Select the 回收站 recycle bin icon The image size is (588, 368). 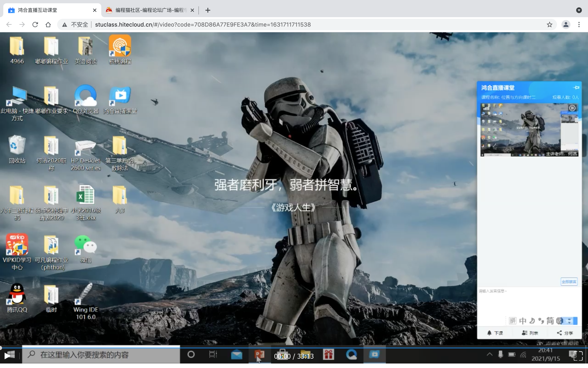17,145
